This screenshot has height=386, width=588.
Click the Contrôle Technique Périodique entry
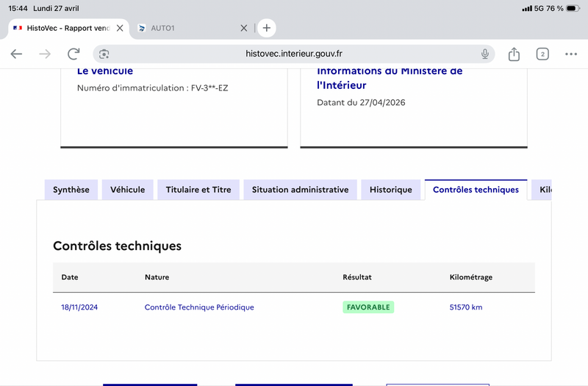click(x=199, y=307)
